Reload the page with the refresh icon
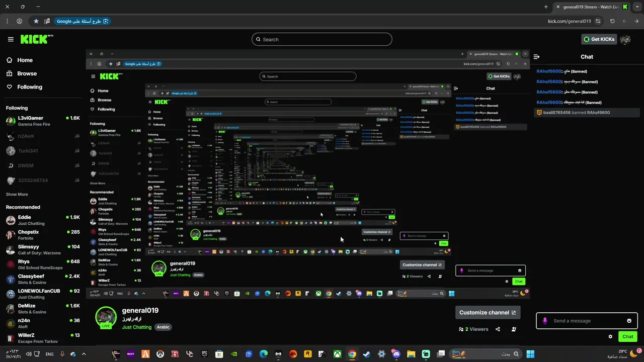The width and height of the screenshot is (644, 362). [x=612, y=21]
